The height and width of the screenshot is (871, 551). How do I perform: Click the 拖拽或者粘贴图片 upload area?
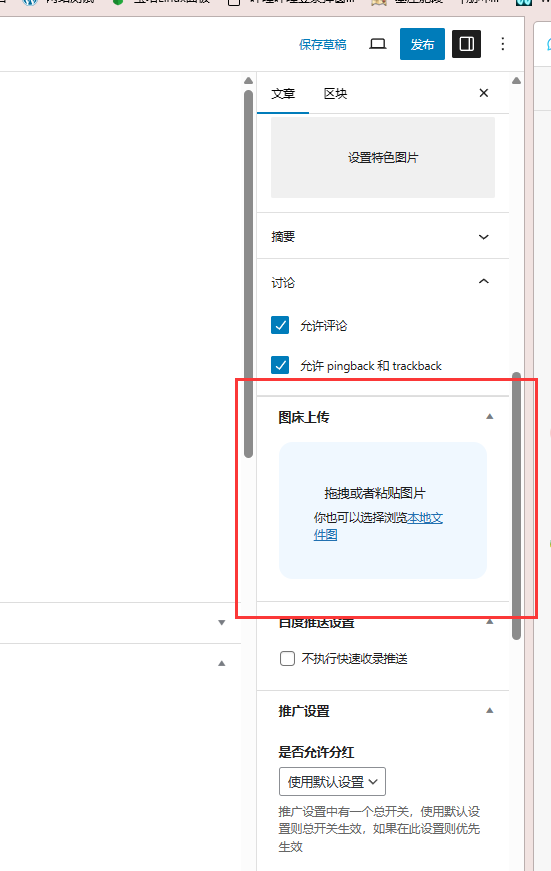[383, 510]
